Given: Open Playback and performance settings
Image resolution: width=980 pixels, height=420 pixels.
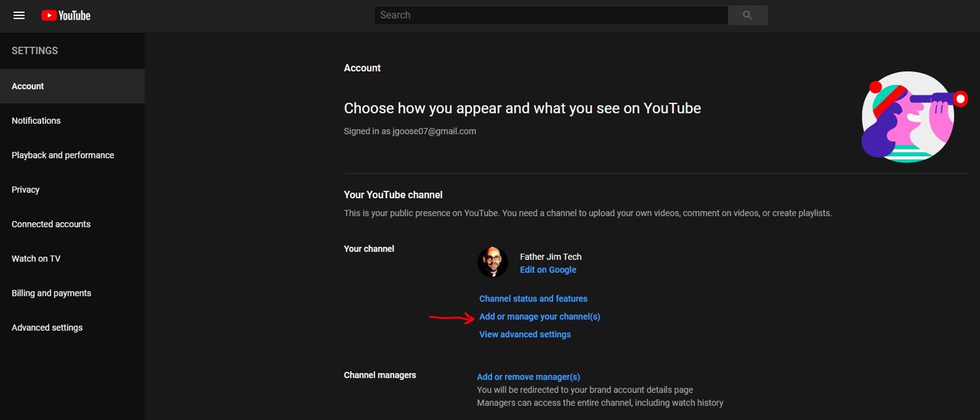Looking at the screenshot, I should [x=72, y=155].
